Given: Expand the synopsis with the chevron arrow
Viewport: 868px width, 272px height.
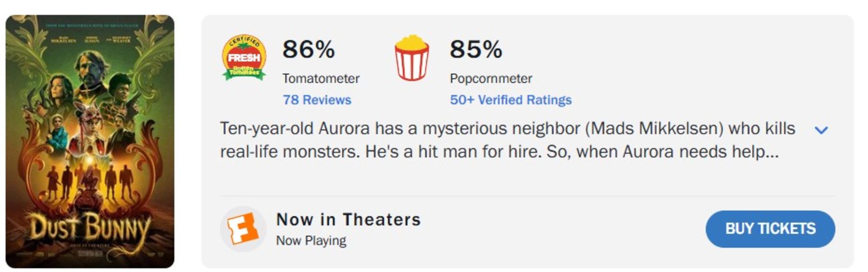Looking at the screenshot, I should [821, 130].
